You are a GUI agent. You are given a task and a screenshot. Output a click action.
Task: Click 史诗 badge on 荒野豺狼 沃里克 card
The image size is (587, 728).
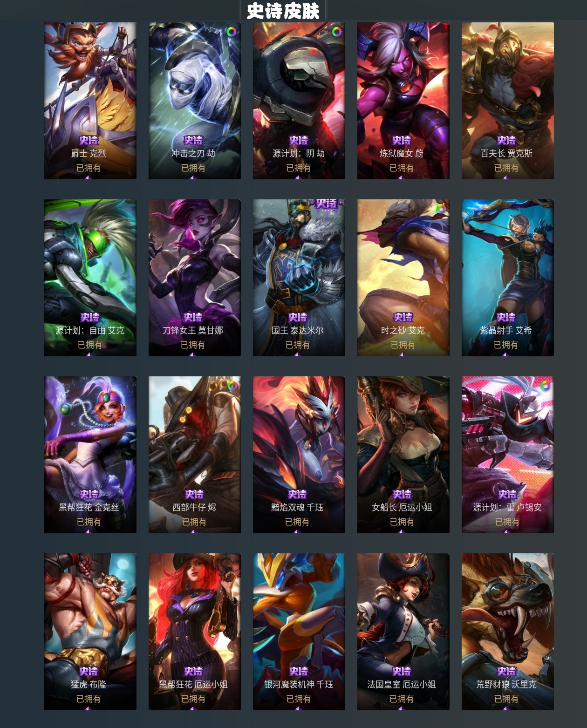(506, 671)
